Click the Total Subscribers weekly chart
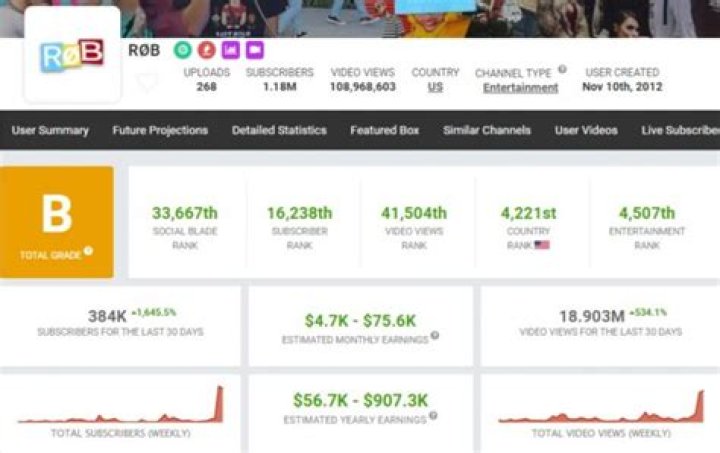The width and height of the screenshot is (720, 453). point(120,407)
